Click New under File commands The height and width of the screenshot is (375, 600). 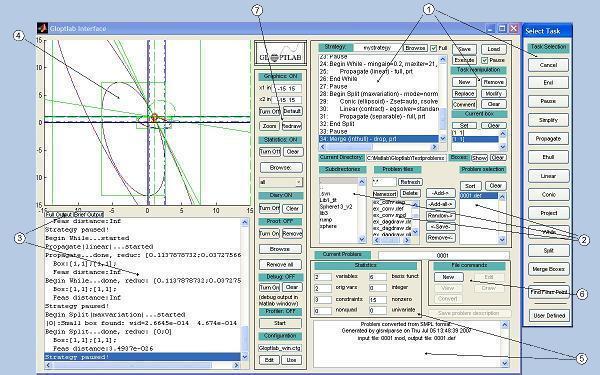448,277
